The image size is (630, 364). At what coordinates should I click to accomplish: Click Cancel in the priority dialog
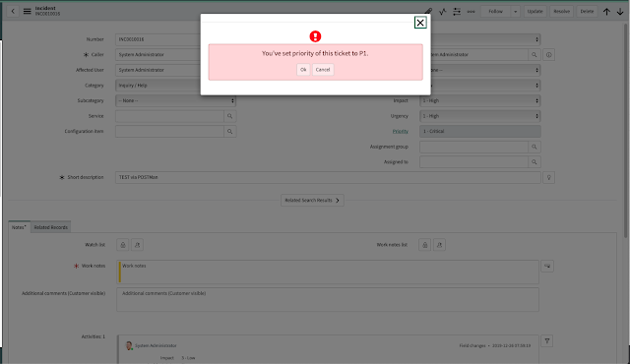pyautogui.click(x=323, y=70)
